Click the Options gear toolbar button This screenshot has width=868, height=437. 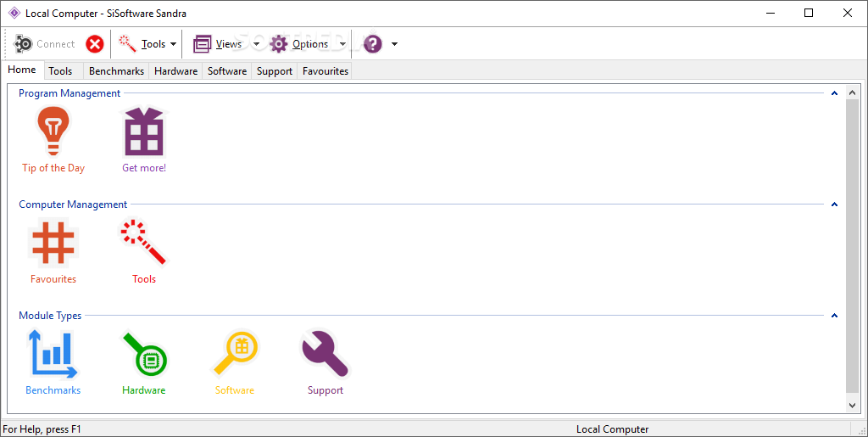click(x=298, y=44)
